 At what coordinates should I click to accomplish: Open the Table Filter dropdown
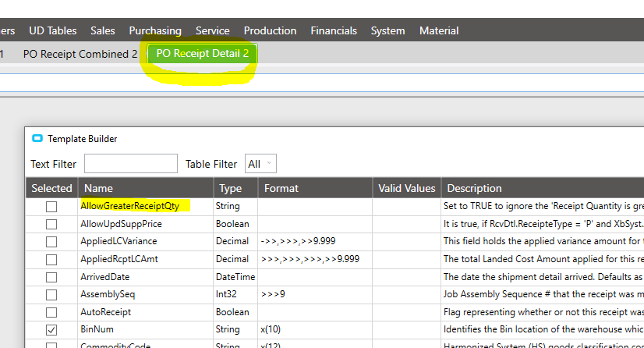pyautogui.click(x=260, y=164)
